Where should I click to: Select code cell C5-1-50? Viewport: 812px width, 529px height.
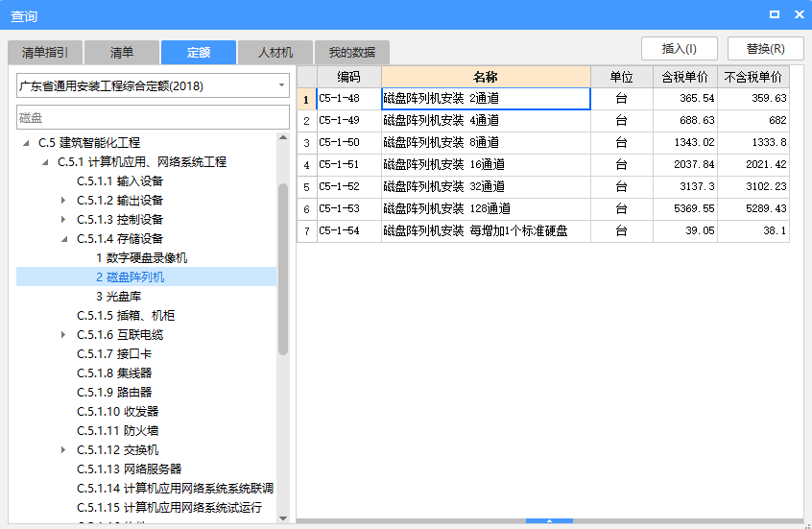click(349, 142)
